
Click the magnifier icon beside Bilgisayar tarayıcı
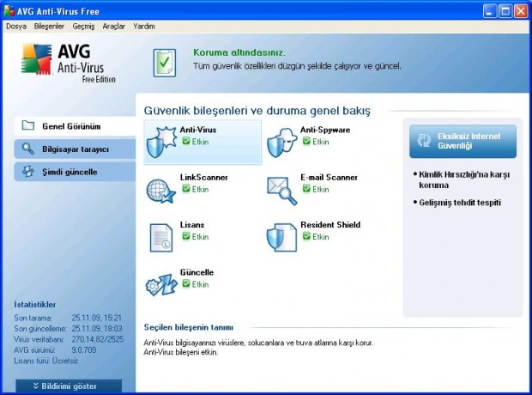(x=27, y=149)
